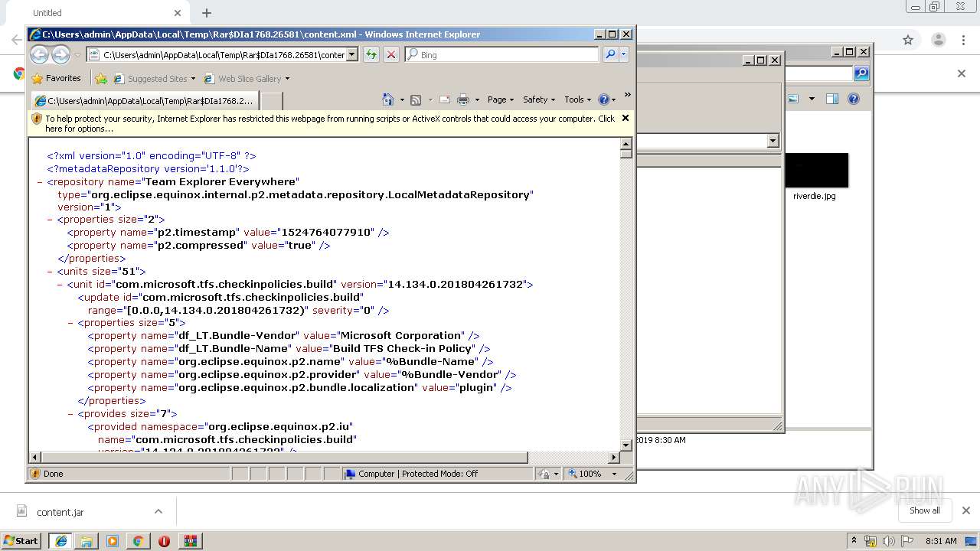Collapse the repository XML node

click(40, 181)
